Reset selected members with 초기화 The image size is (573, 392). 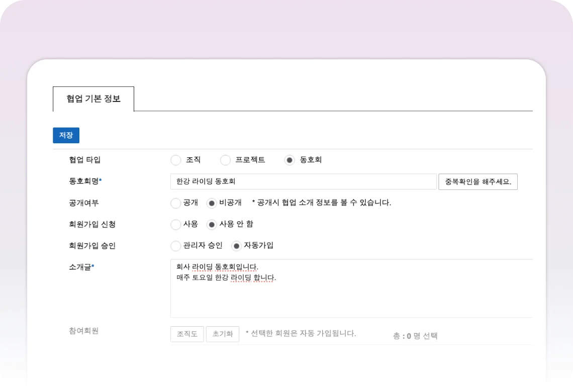[222, 334]
